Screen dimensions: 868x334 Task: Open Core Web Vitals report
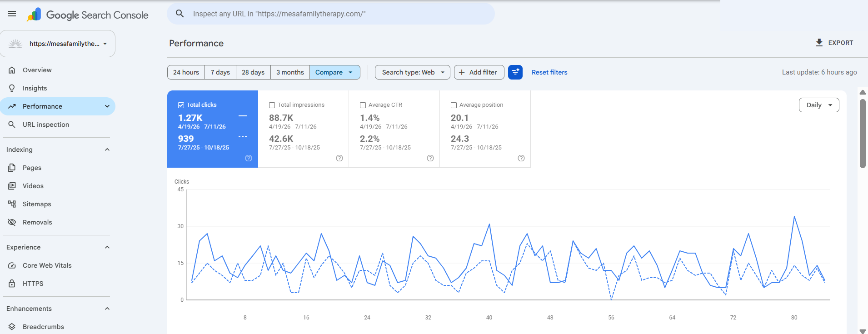pos(58,265)
